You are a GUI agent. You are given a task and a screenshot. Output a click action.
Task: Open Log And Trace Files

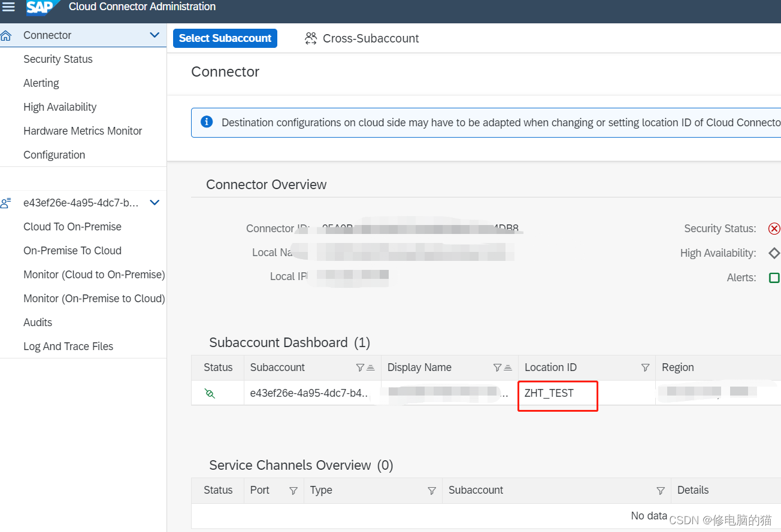(68, 346)
